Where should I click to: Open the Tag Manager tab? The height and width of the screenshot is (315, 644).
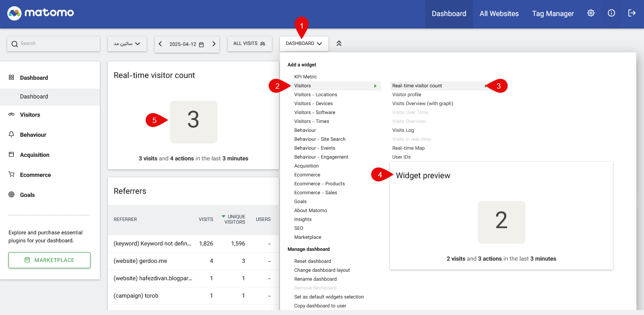[x=553, y=14]
